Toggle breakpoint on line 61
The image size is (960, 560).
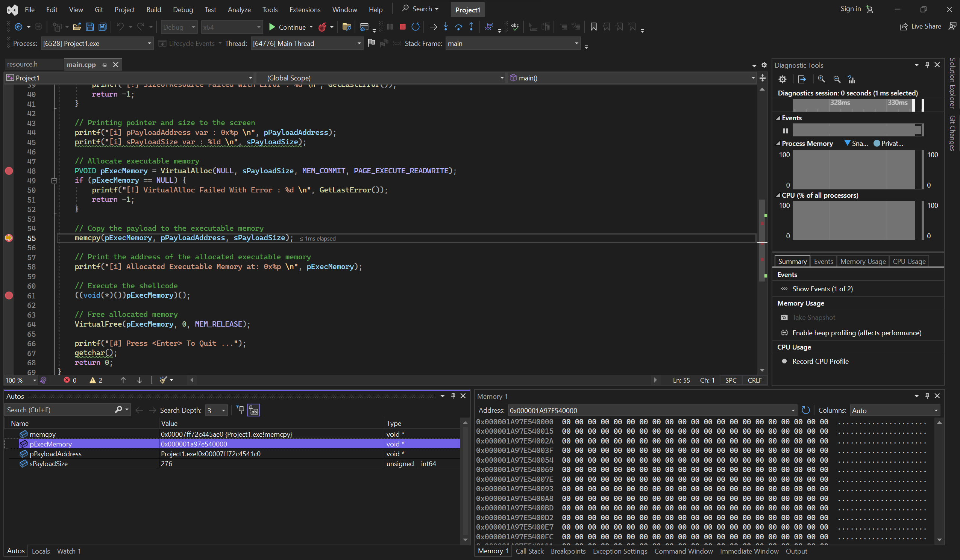9,295
